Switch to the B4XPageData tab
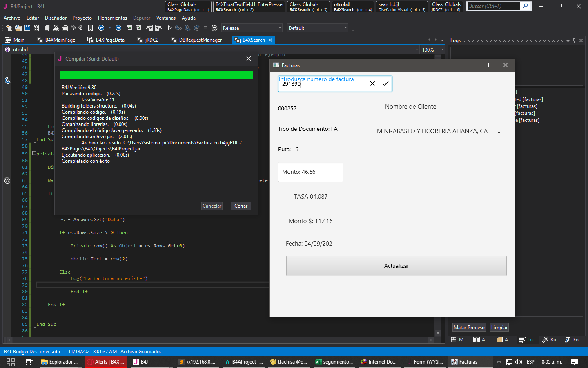Viewport: 588px width, 368px height. [x=106, y=40]
